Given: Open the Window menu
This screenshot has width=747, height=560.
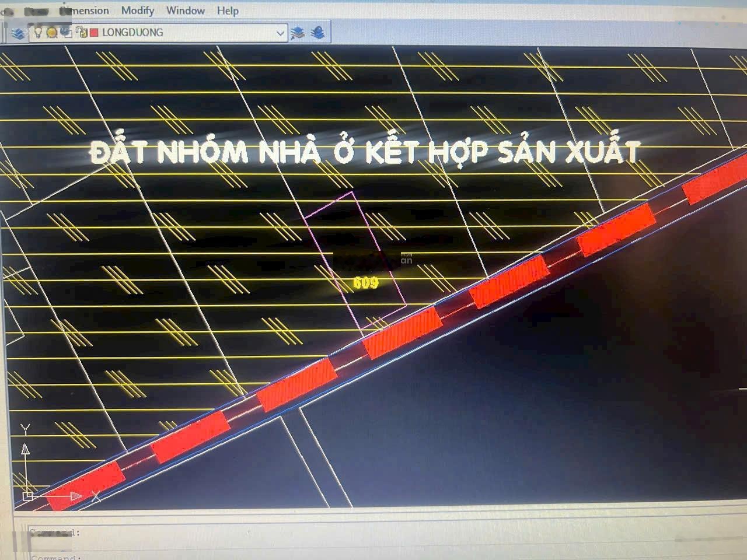Looking at the screenshot, I should click(186, 10).
